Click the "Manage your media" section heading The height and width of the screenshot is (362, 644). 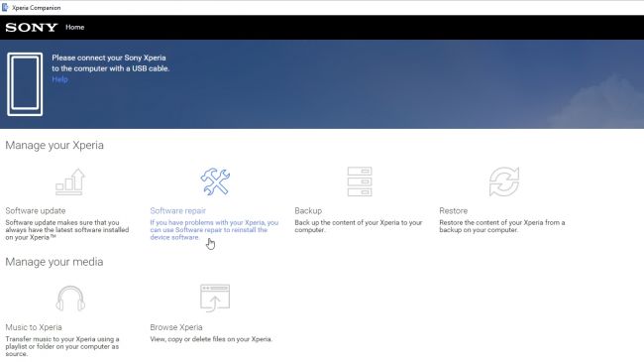(54, 262)
